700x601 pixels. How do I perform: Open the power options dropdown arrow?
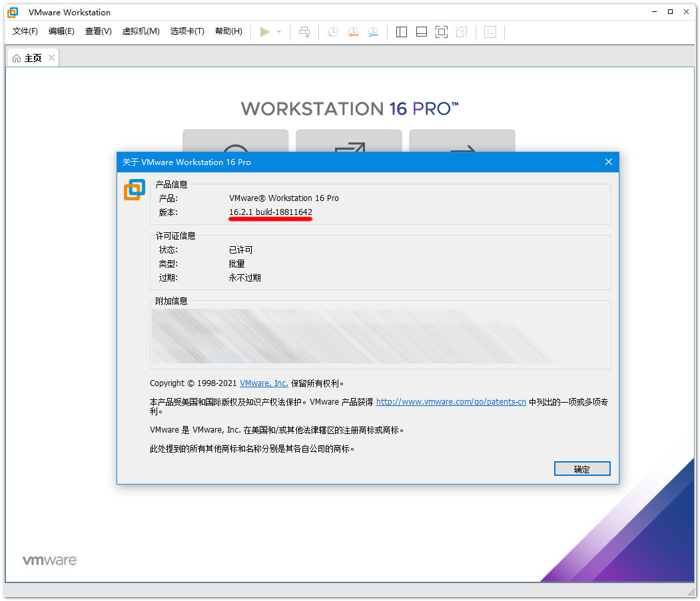click(x=279, y=32)
